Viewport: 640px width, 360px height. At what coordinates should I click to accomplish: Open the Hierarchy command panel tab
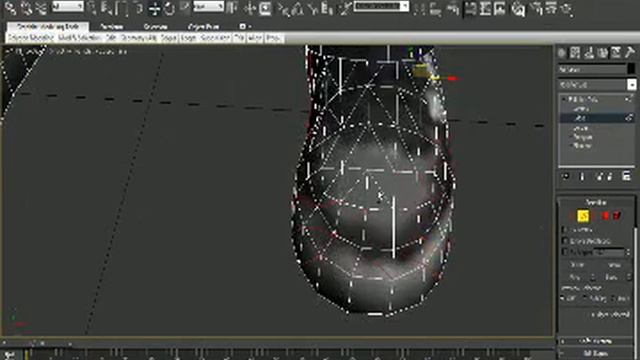(x=589, y=53)
